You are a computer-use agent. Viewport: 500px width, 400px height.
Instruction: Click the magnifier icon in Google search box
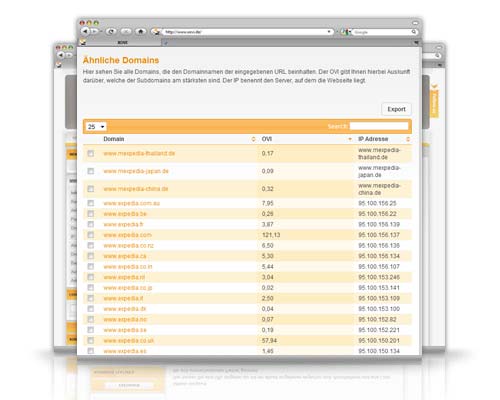click(414, 32)
